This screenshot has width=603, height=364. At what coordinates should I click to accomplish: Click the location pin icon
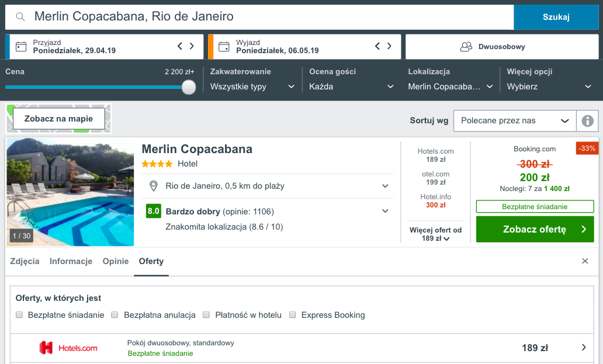154,186
